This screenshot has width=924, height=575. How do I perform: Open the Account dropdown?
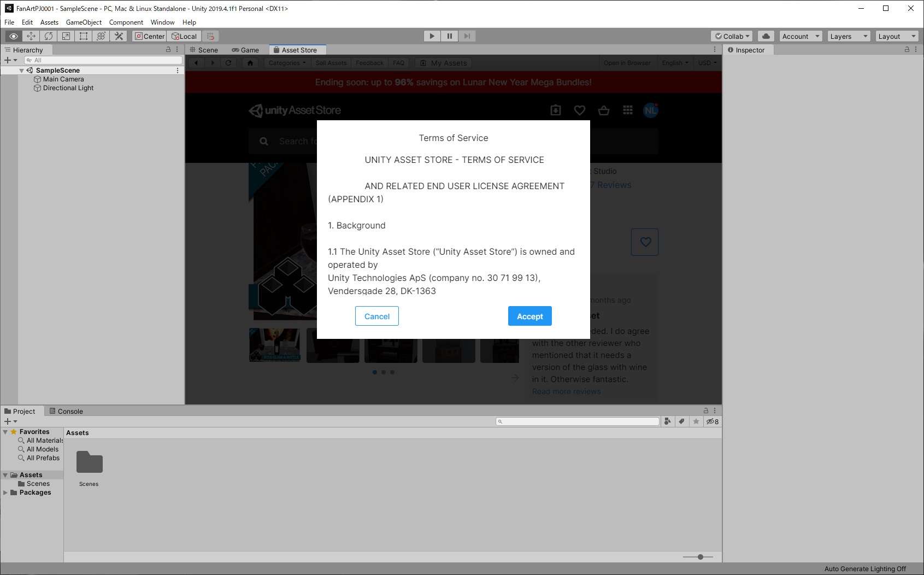pos(801,36)
